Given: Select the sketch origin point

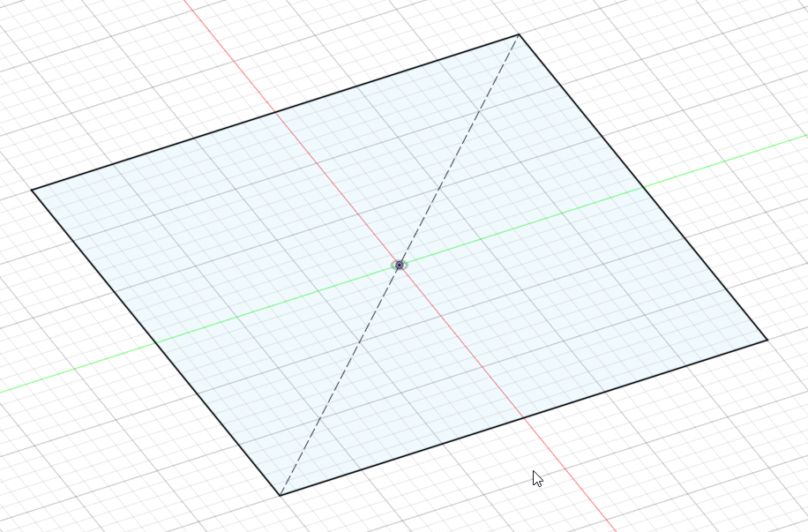Looking at the screenshot, I should [400, 265].
